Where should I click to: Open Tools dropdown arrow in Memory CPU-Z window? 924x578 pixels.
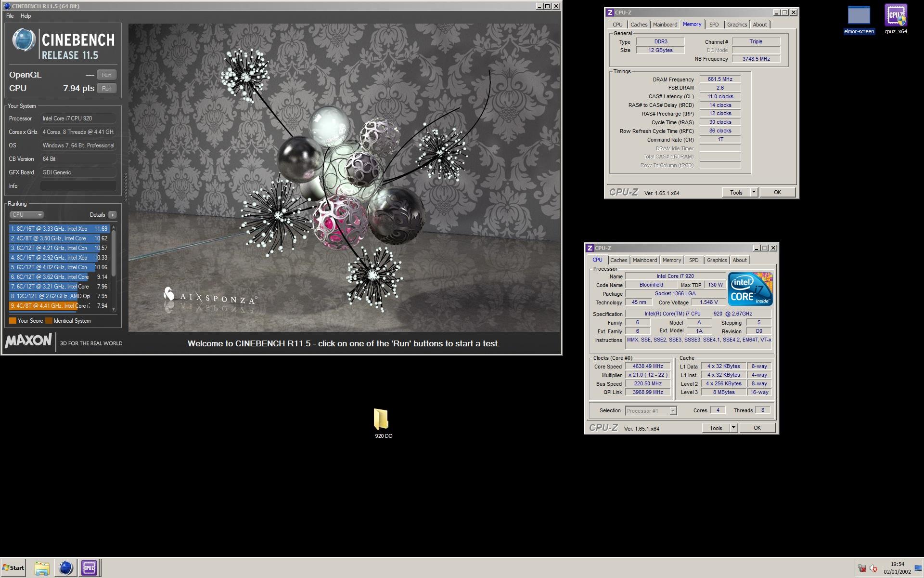click(x=754, y=192)
